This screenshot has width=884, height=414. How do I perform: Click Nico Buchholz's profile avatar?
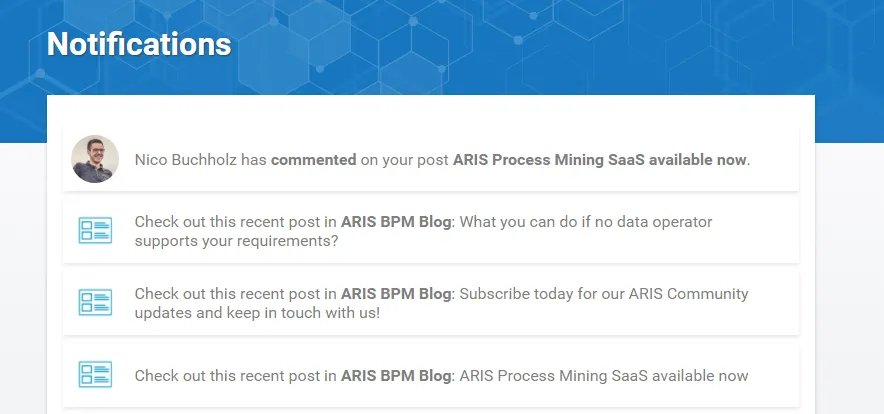pos(95,159)
